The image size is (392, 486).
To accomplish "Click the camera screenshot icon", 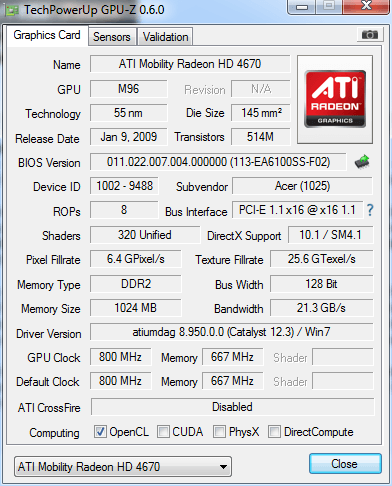I will pyautogui.click(x=370, y=34).
